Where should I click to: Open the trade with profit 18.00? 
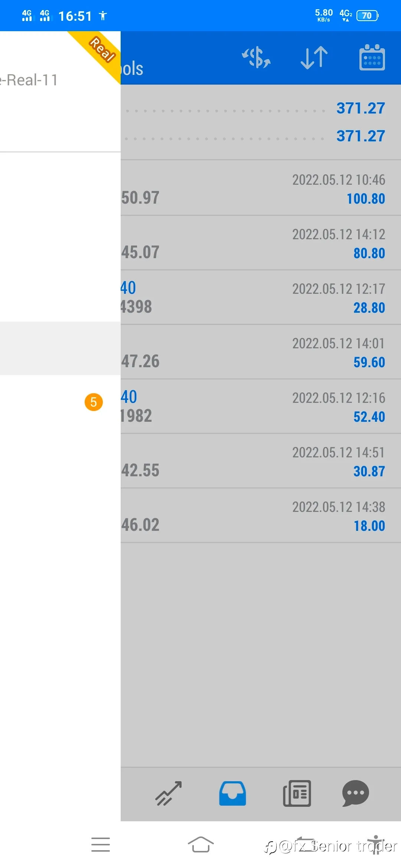[261, 515]
